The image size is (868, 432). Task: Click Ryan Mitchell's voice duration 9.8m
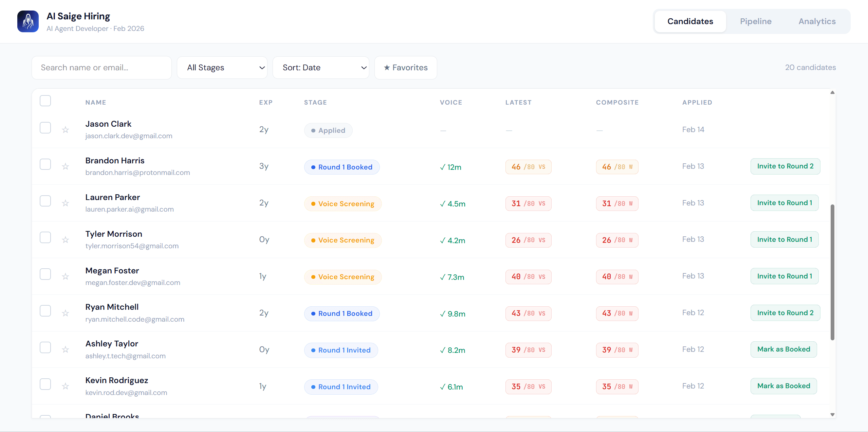pyautogui.click(x=453, y=314)
